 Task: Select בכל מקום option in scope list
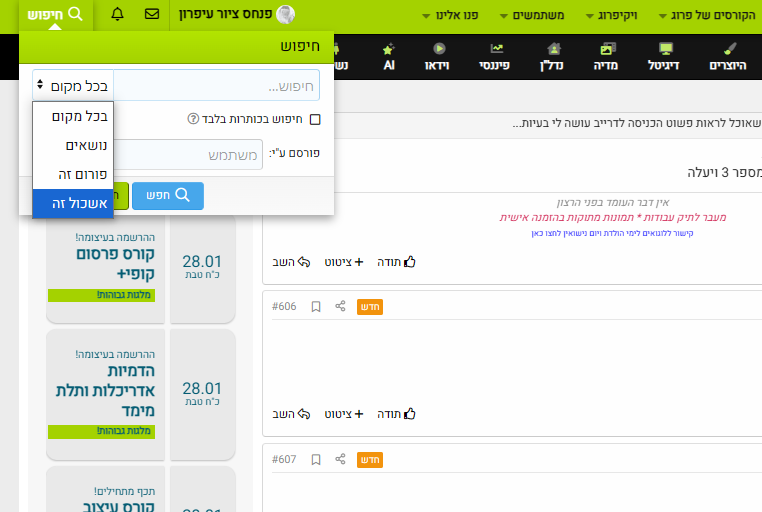click(73, 117)
